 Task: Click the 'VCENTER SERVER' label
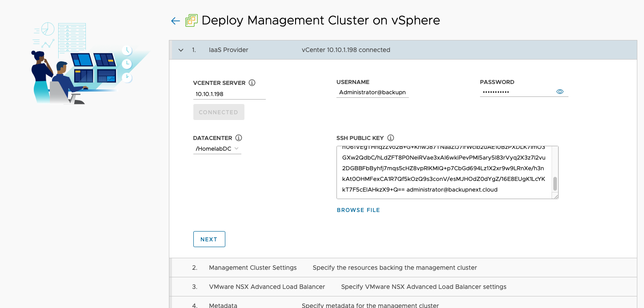pos(219,83)
